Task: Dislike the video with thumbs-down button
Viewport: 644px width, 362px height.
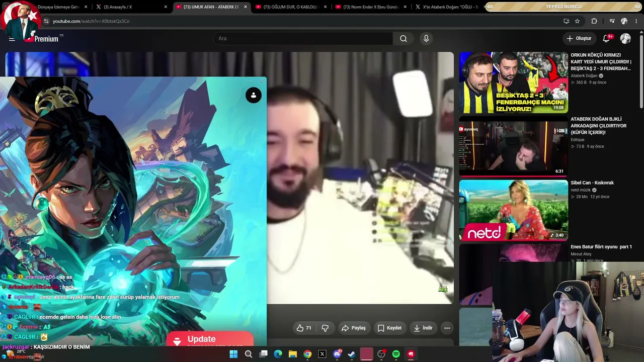Action: (x=325, y=328)
